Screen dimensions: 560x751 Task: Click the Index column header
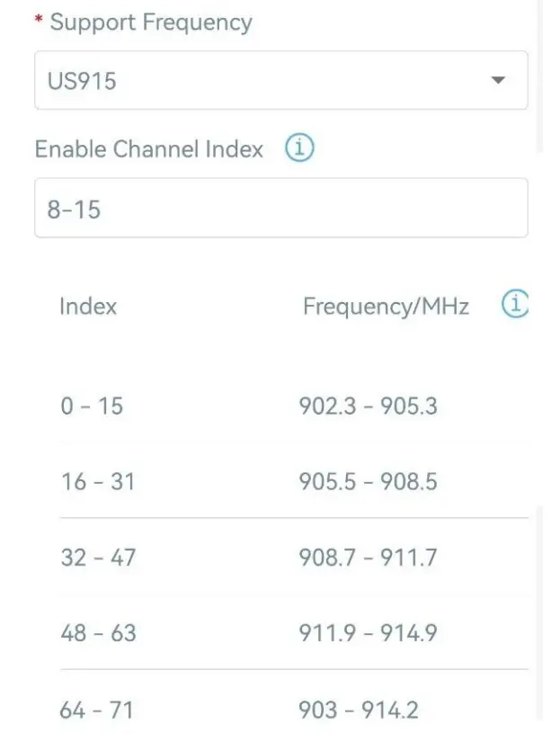tap(88, 307)
